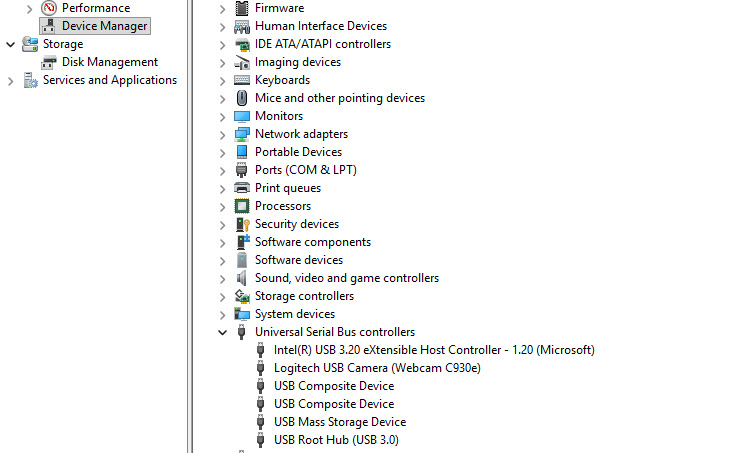Select Disk Management in the left tree

(x=109, y=62)
